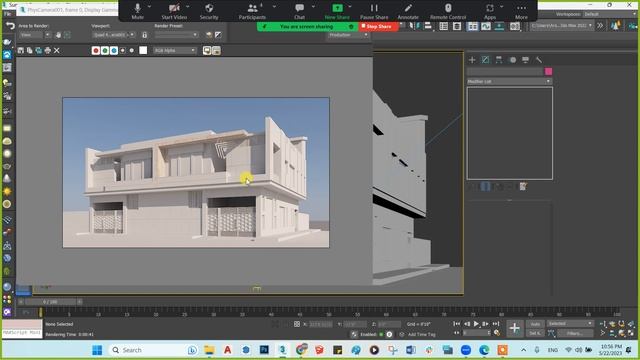Open the Create tab in command panel
Screen dimensions: 640x360
click(472, 60)
